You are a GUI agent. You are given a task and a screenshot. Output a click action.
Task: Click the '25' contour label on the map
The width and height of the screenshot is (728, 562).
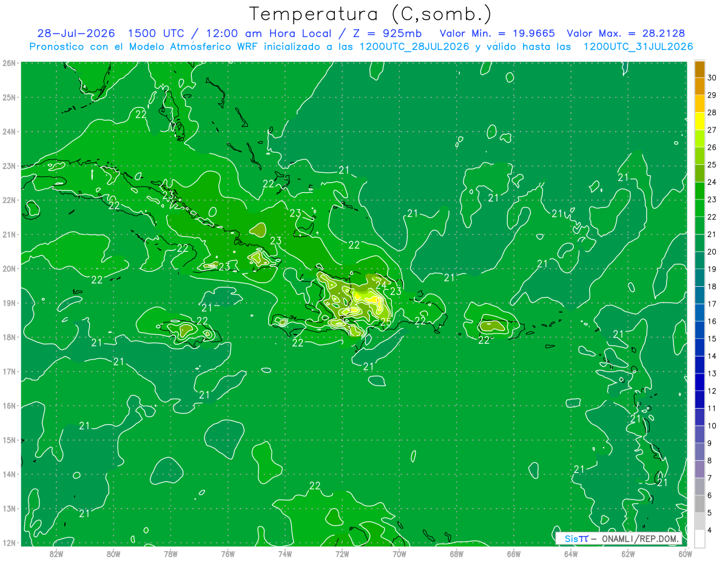385,322
